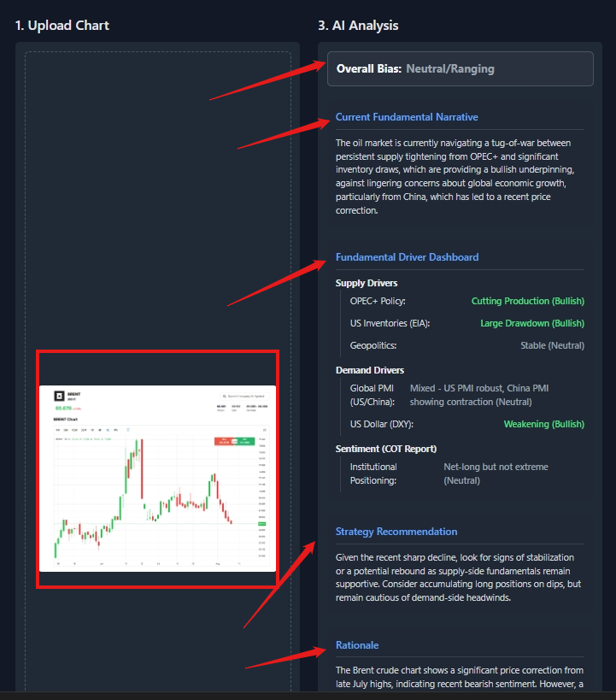The image size is (616, 700).
Task: Click the Weakening (Bullish) US Dollar value
Action: (x=543, y=424)
